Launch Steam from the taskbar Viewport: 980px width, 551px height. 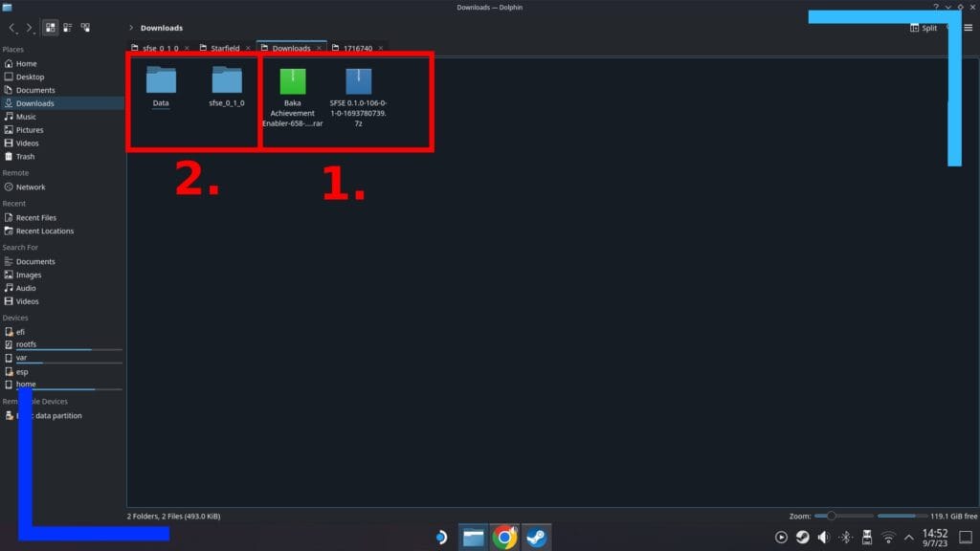(x=537, y=537)
